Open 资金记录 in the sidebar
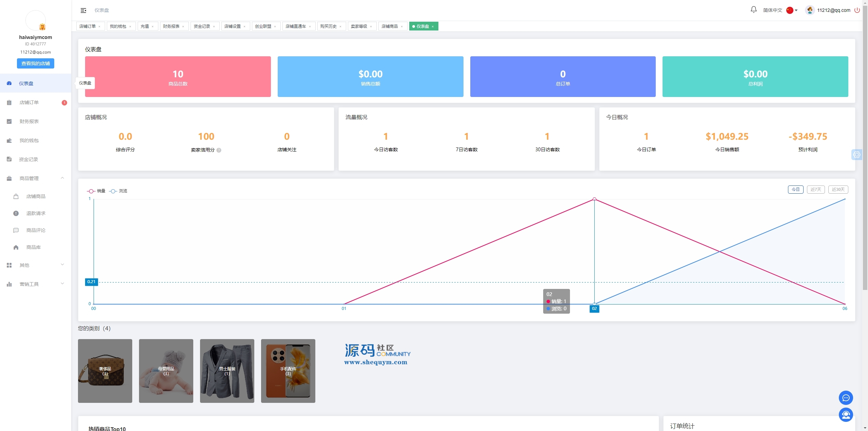The height and width of the screenshot is (431, 868). (x=36, y=159)
